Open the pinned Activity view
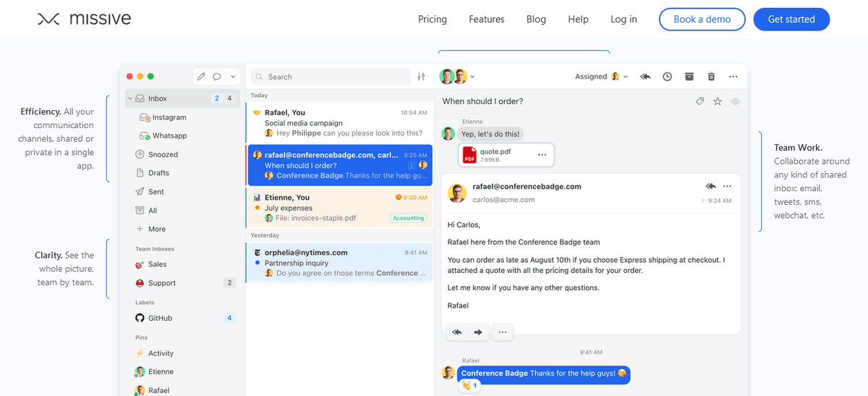This screenshot has width=868, height=396. click(161, 353)
